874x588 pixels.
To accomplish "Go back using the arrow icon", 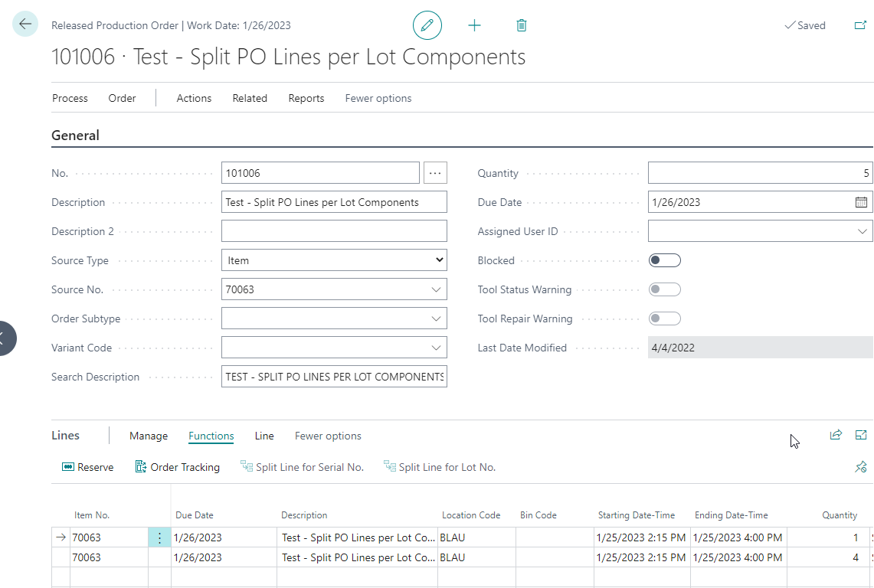I will pos(25,24).
